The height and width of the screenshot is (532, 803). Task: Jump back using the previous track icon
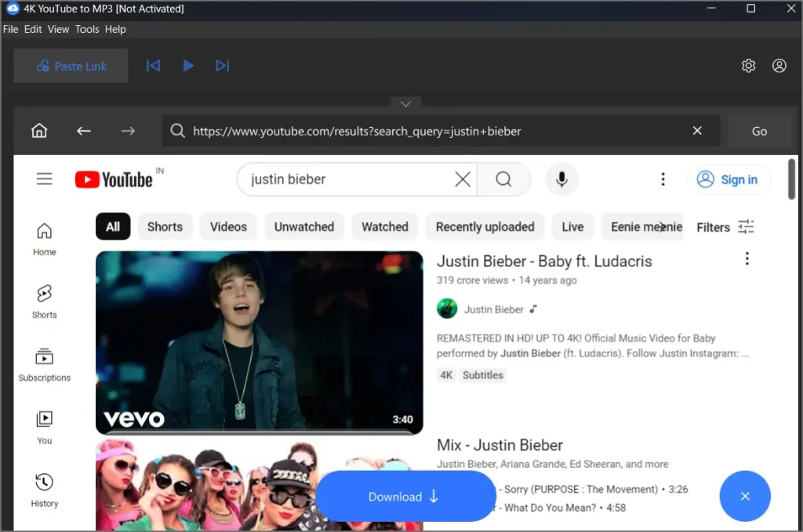click(153, 66)
